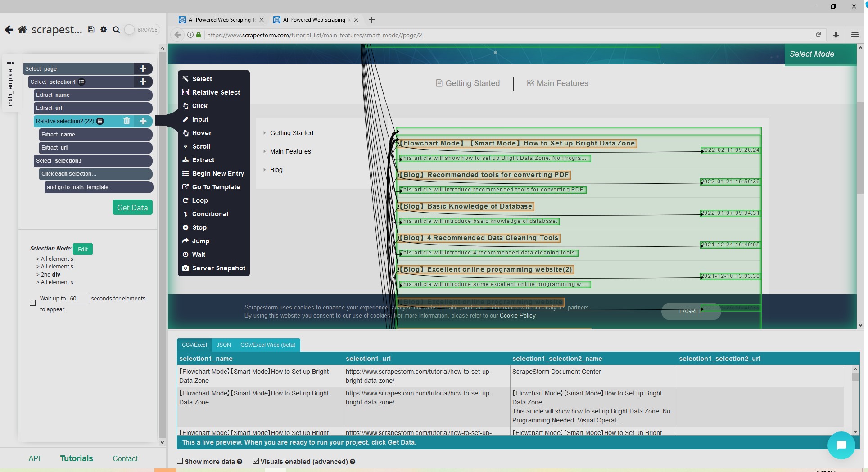Click the address bar URL field
The image size is (868, 472).
tap(508, 35)
